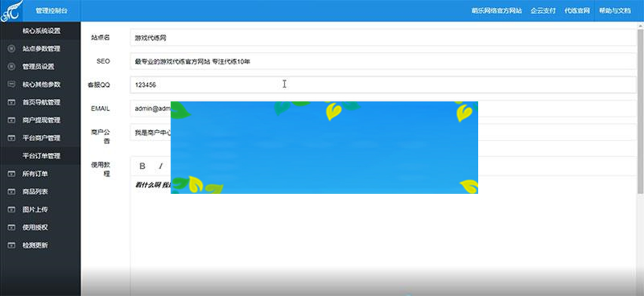Open the 帮助与文档 link
The width and height of the screenshot is (644, 296).
[614, 11]
